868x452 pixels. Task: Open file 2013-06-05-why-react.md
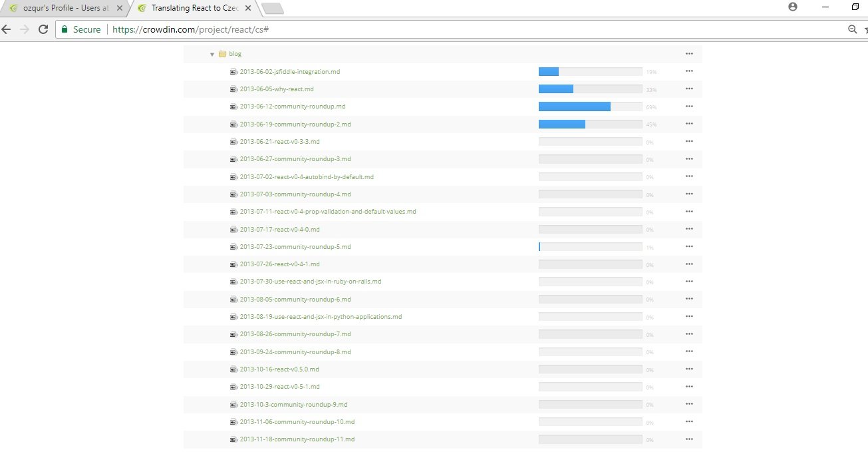click(277, 89)
